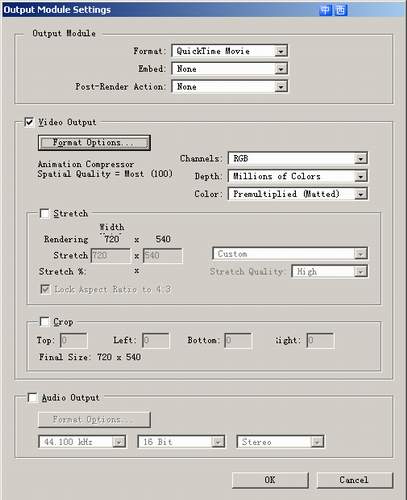
Task: Open the Channels dropdown showing RGB
Action: click(298, 158)
